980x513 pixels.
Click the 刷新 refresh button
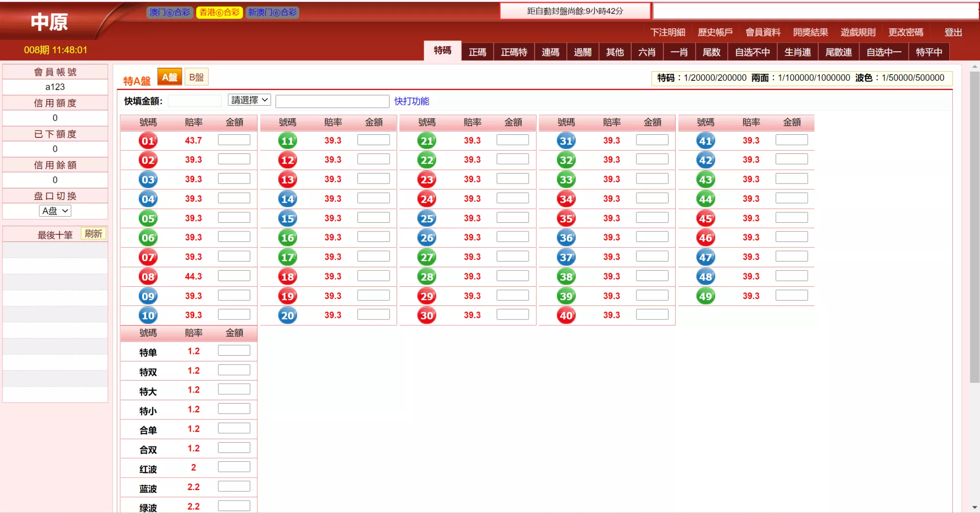93,234
